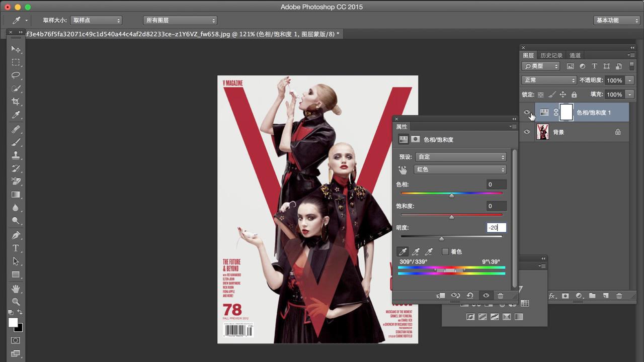This screenshot has height=362, width=644.
Task: Open the fill 填充 dropdown arrow
Action: (x=630, y=95)
